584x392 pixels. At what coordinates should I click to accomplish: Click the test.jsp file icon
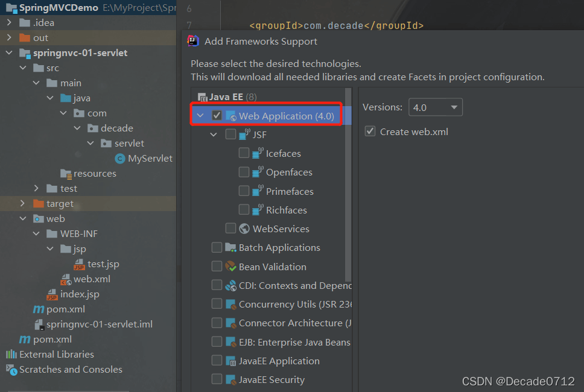click(79, 264)
